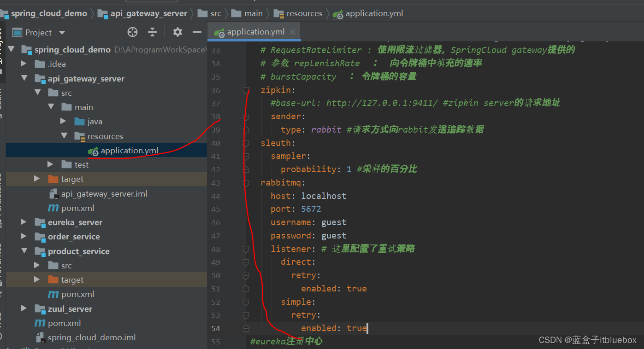The image size is (644, 349).
Task: Click the port value 5672
Action: [x=311, y=209]
